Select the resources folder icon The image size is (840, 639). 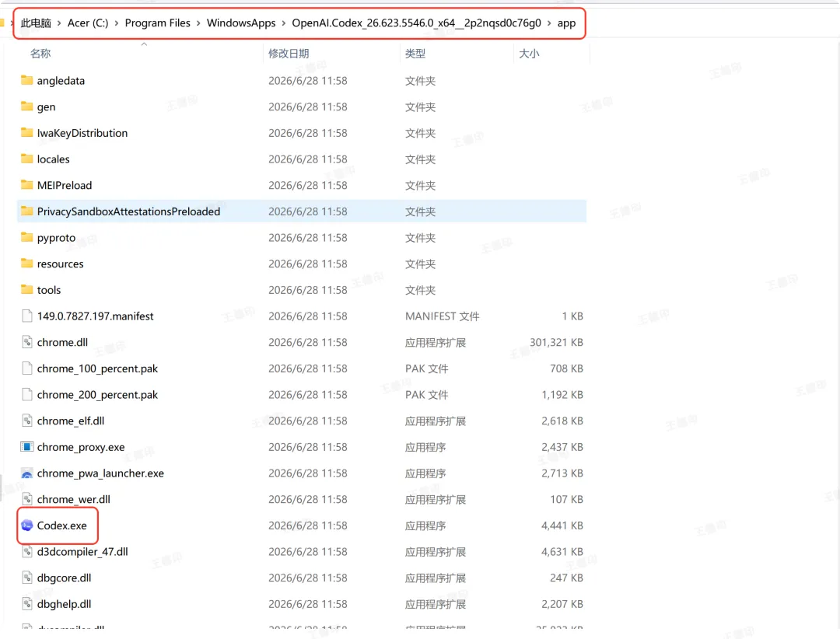(x=26, y=264)
